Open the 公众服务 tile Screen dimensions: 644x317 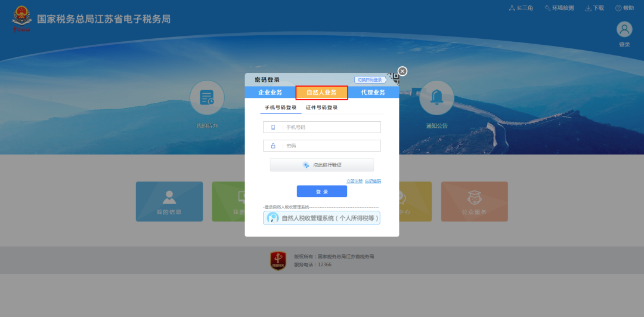coord(475,201)
